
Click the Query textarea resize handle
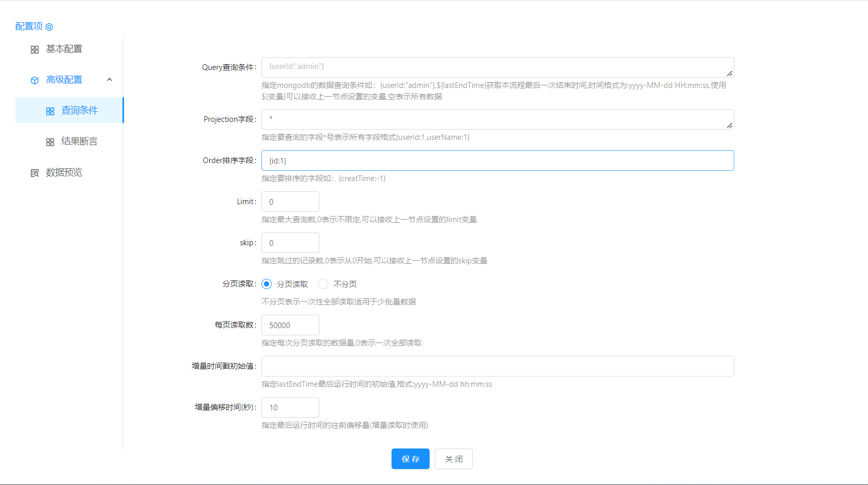coord(730,74)
